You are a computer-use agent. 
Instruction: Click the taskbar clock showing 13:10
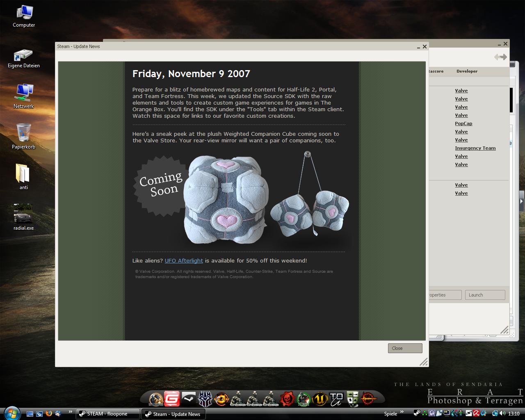click(514, 414)
